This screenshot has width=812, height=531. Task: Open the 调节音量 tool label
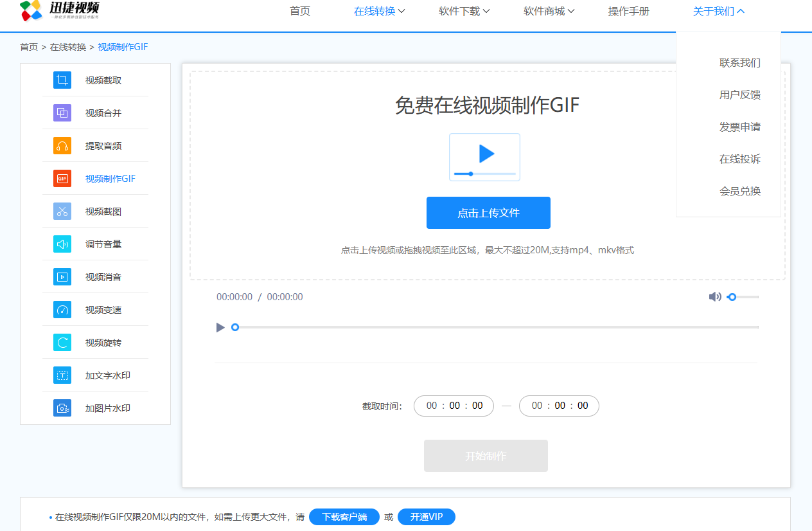coord(103,244)
